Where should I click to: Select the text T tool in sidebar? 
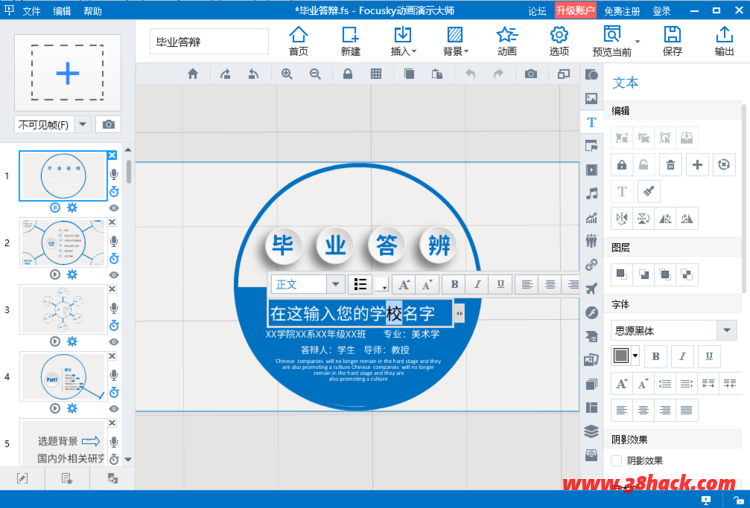(592, 122)
